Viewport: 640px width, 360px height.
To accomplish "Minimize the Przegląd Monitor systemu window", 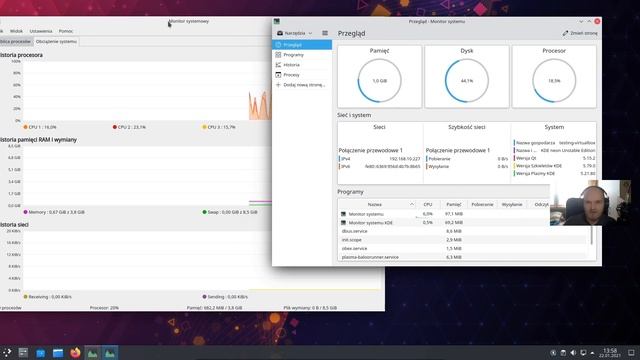I will (581, 21).
